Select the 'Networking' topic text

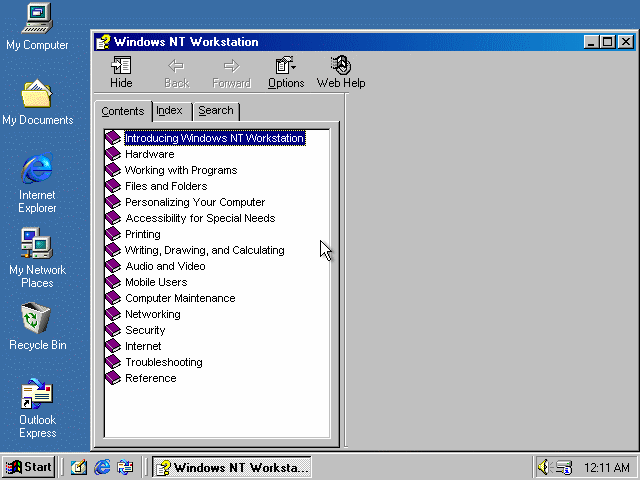pos(153,314)
